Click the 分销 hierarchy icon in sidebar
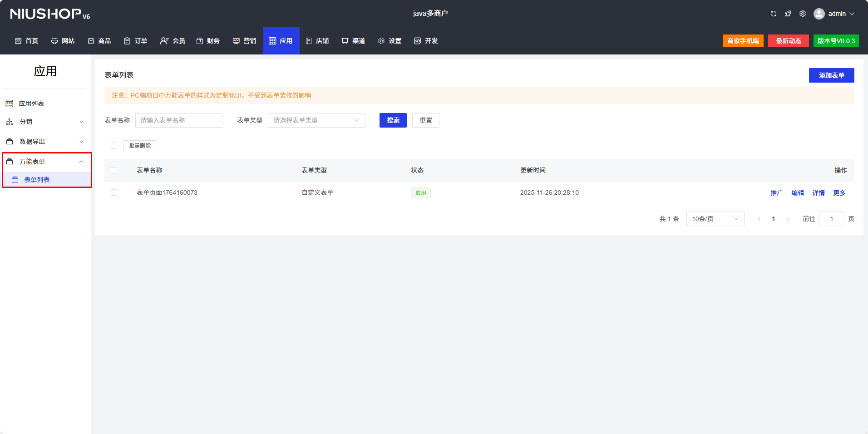868x434 pixels. [x=9, y=122]
